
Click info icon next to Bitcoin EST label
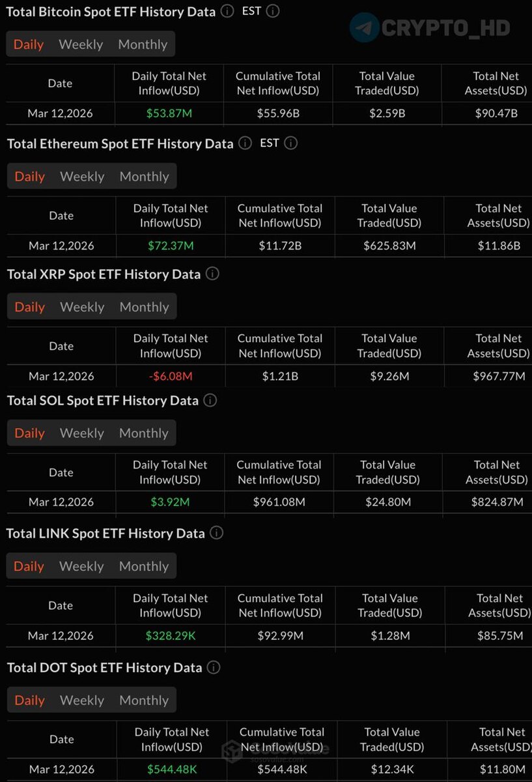click(x=273, y=11)
